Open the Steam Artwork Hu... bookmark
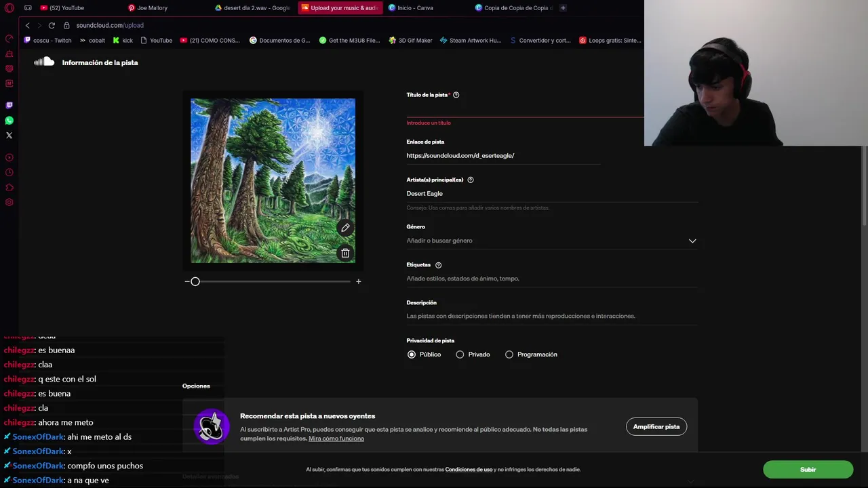 point(471,40)
